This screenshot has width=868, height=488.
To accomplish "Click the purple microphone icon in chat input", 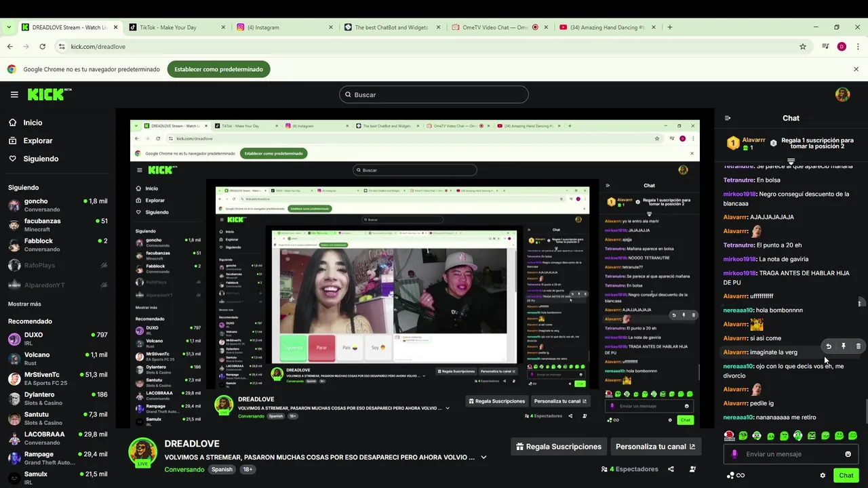I will 734,454.
